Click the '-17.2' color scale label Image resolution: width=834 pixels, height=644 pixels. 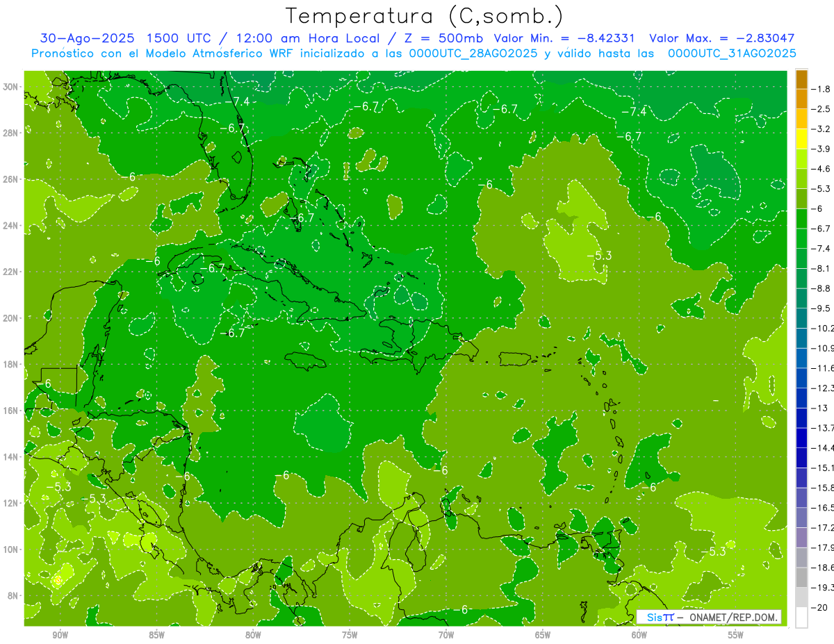822,528
